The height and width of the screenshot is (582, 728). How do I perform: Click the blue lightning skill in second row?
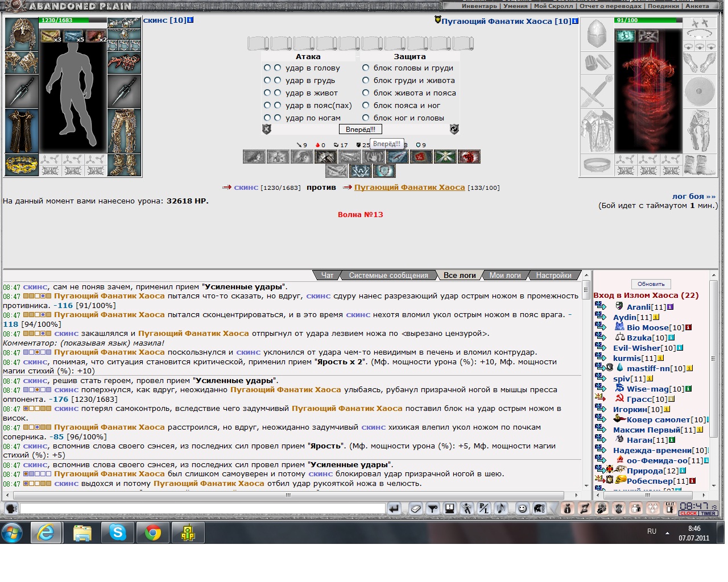[361, 171]
